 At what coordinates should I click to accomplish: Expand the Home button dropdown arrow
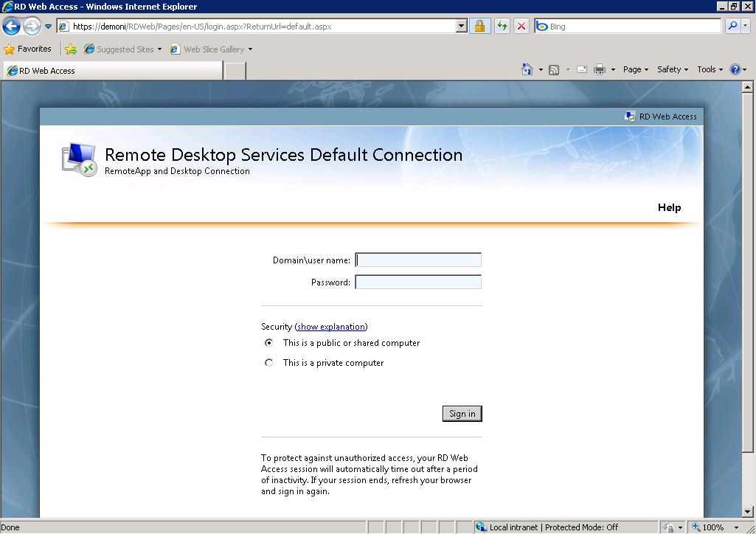(541, 70)
